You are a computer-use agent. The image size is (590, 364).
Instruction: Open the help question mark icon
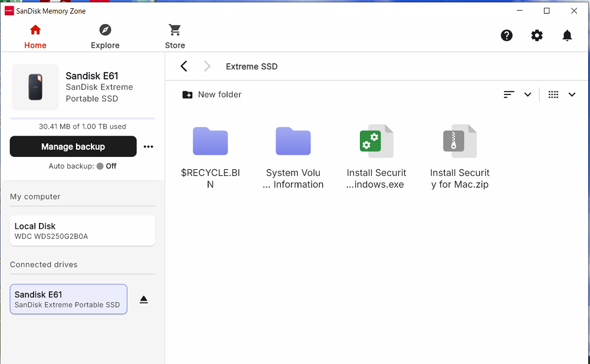tap(506, 35)
